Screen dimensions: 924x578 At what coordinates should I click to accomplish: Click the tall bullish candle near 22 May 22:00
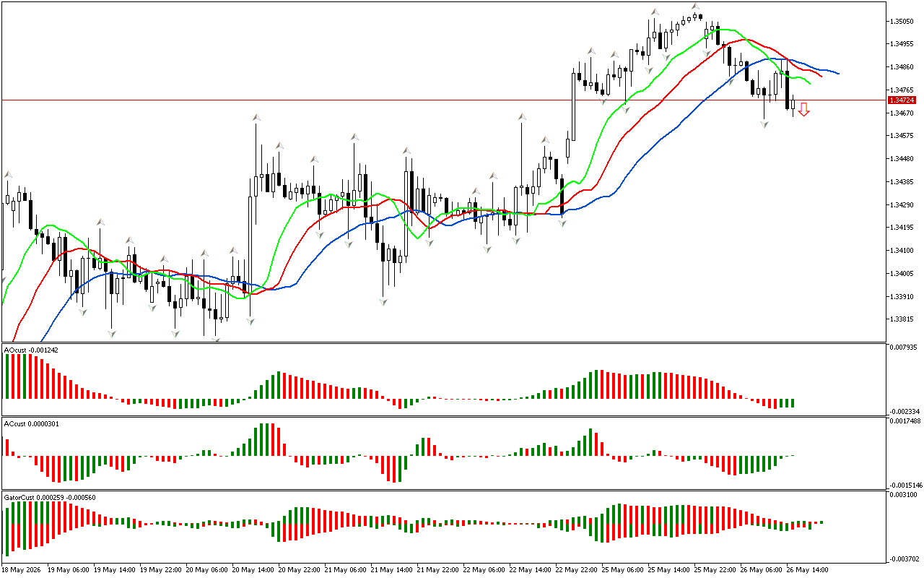(x=574, y=105)
